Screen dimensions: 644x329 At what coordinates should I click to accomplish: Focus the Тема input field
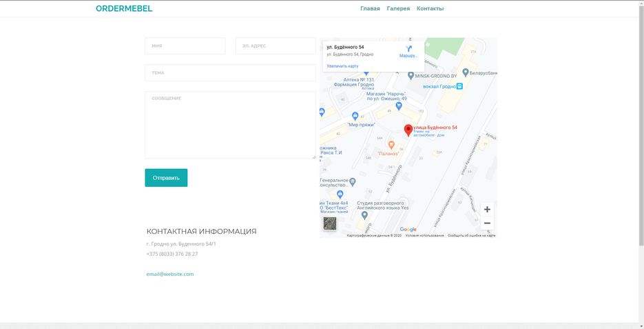(231, 73)
